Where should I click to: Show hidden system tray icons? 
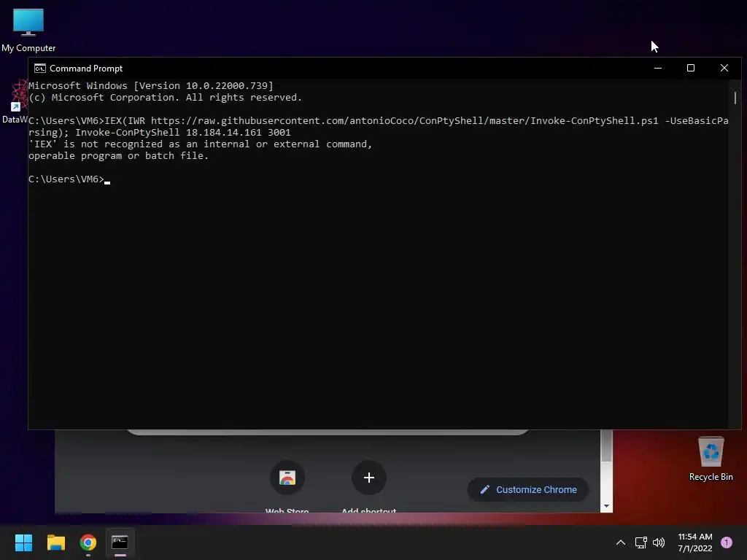click(620, 542)
